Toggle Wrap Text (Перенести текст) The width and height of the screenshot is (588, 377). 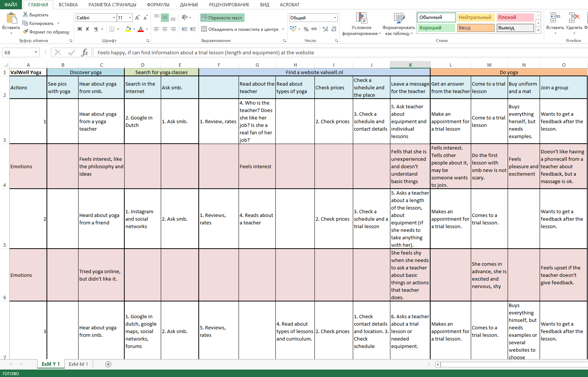[x=222, y=17]
